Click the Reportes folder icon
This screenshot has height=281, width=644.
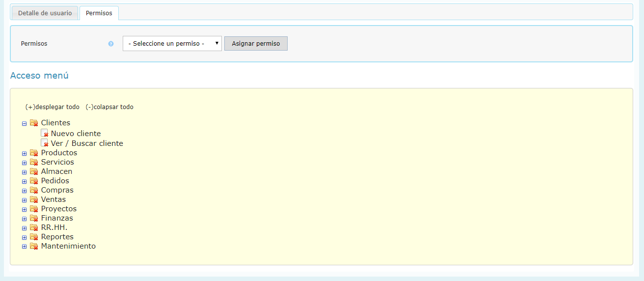click(34, 237)
